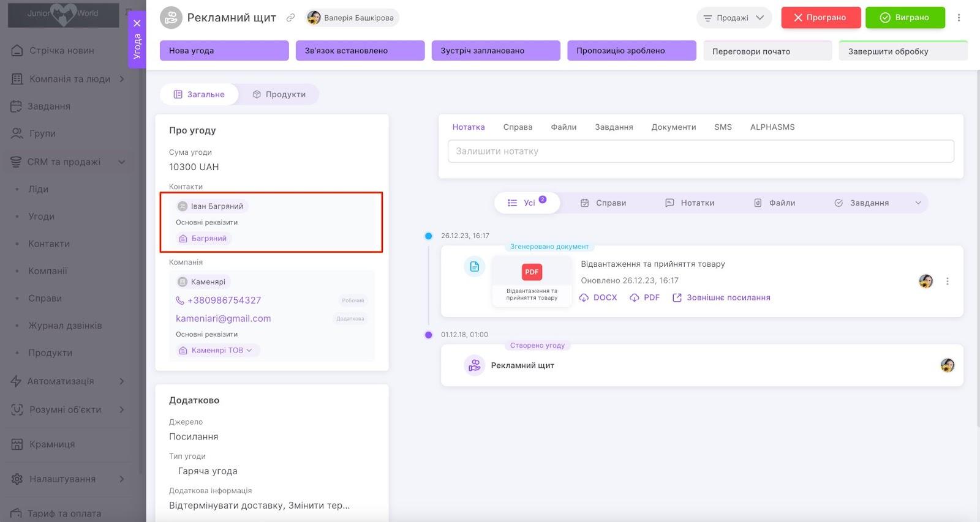The width and height of the screenshot is (980, 522).
Task: Expand Автоматизація chevron in sidebar
Action: pyautogui.click(x=121, y=381)
